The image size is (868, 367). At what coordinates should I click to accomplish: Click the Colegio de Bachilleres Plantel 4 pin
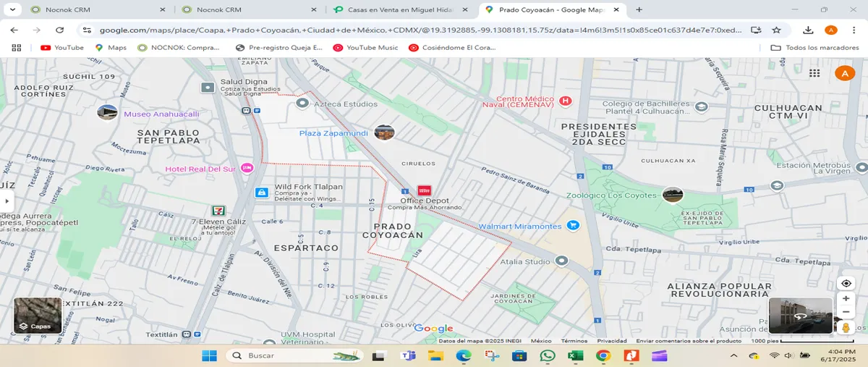701,106
